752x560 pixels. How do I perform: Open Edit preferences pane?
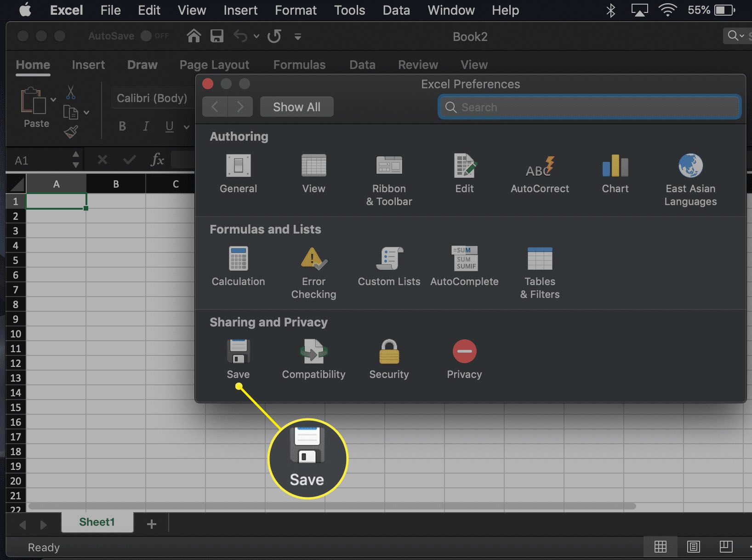click(x=464, y=174)
